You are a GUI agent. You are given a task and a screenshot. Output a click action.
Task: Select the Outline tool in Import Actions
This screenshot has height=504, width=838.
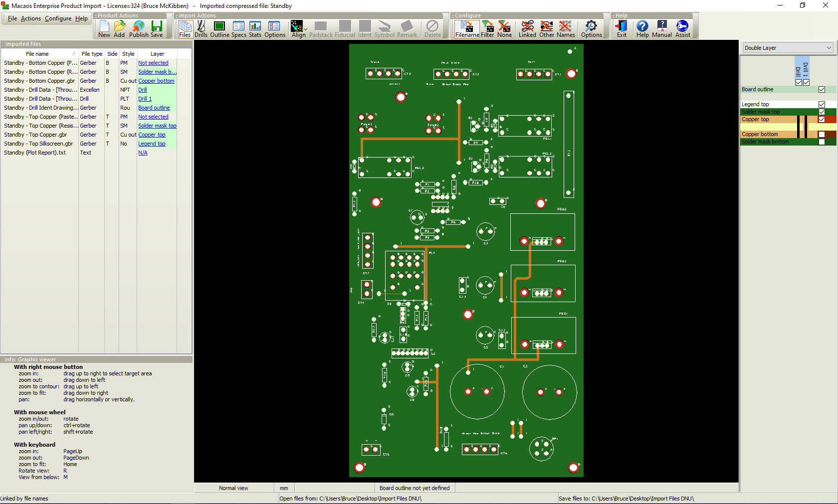click(x=219, y=27)
